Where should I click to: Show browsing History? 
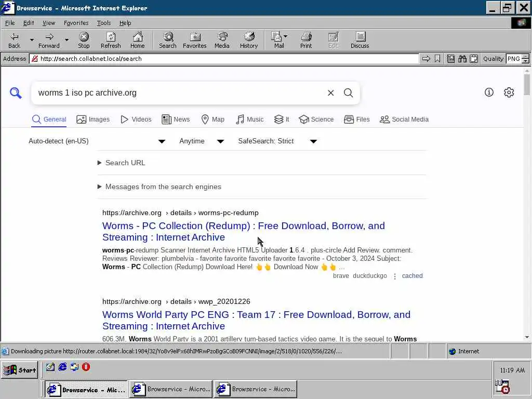249,41
